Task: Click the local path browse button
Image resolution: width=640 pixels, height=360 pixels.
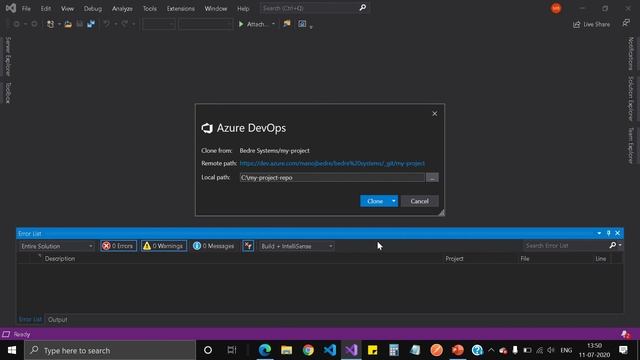Action: [432, 178]
